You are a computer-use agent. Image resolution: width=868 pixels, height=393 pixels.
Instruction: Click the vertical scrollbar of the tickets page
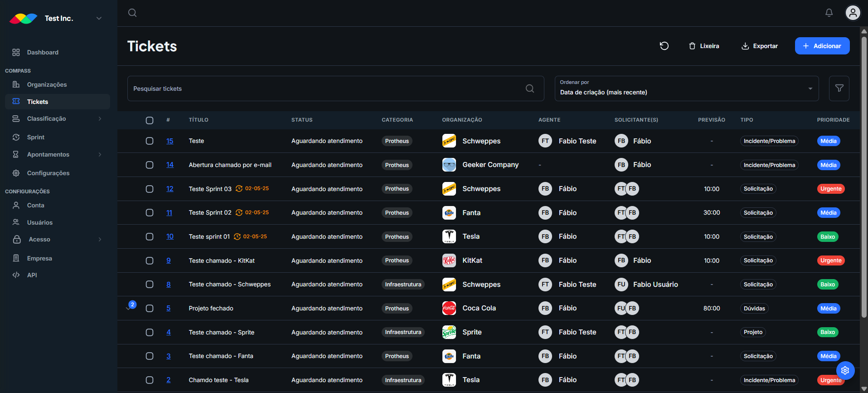864,177
